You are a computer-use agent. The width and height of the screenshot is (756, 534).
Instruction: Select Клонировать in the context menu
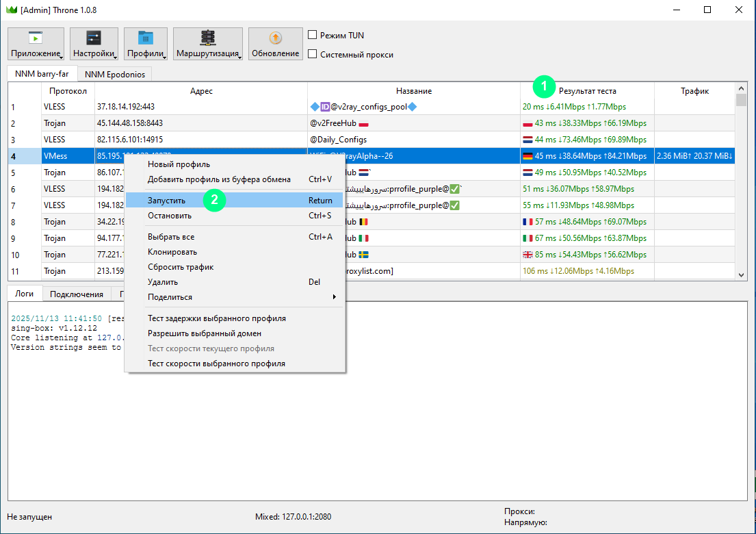pyautogui.click(x=172, y=252)
